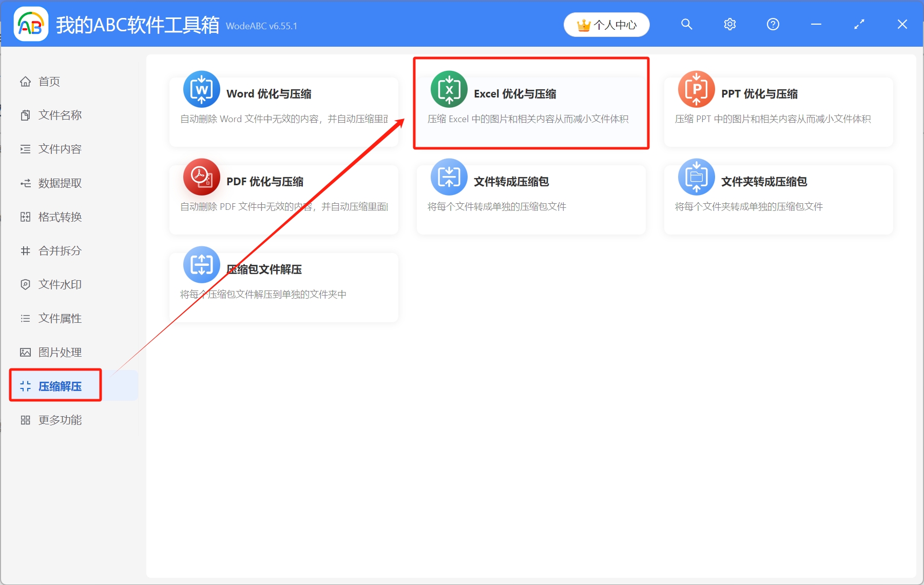
Task: Open the search magnifier icon
Action: point(686,24)
